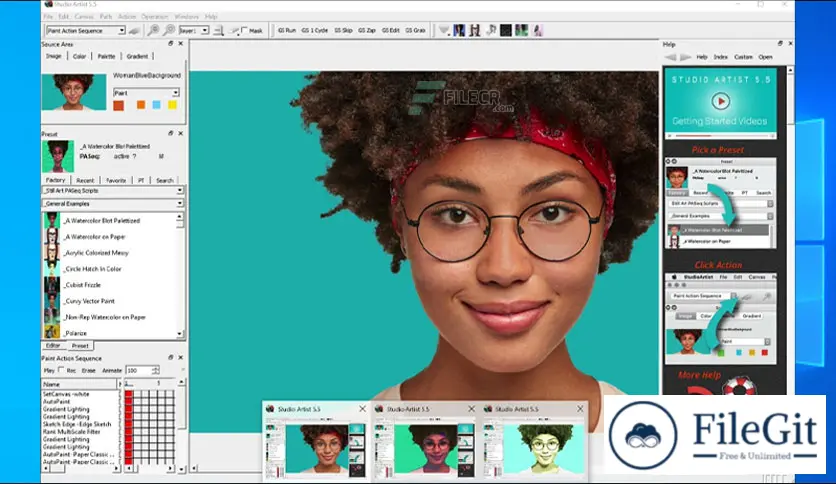836x484 pixels.
Task: Click the action icon beside Paint Action Sequence
Action: point(134,31)
